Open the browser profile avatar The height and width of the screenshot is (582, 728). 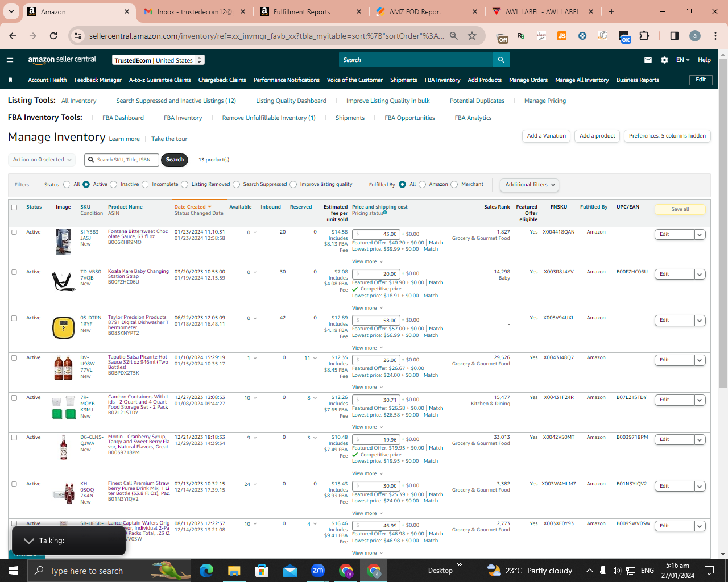[x=695, y=36]
